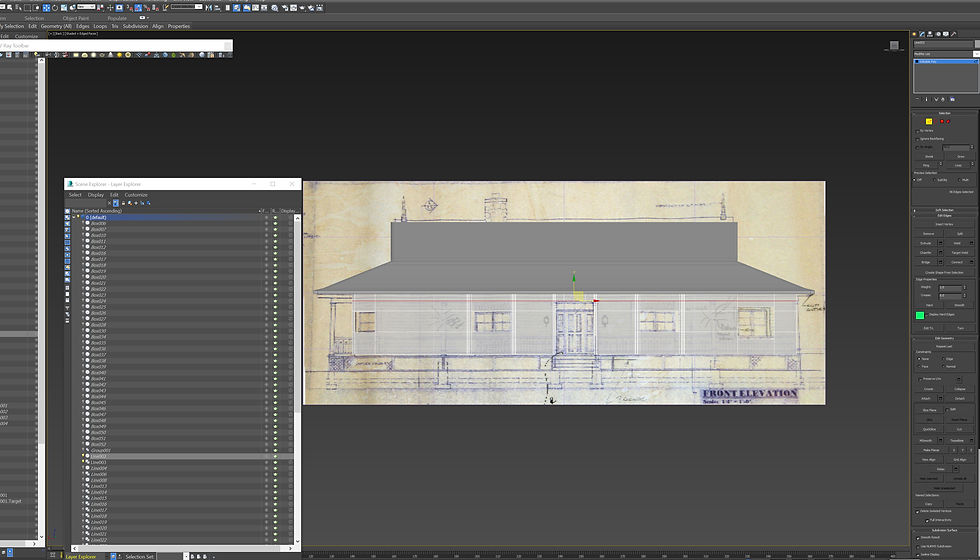Set Constraints to Edge radio button
This screenshot has height=560, width=980.
coord(943,359)
